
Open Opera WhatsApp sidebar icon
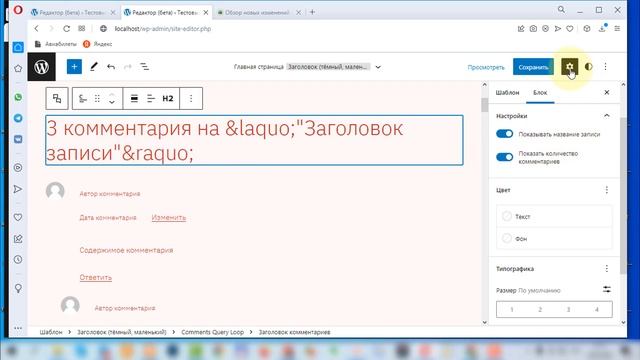pyautogui.click(x=18, y=97)
